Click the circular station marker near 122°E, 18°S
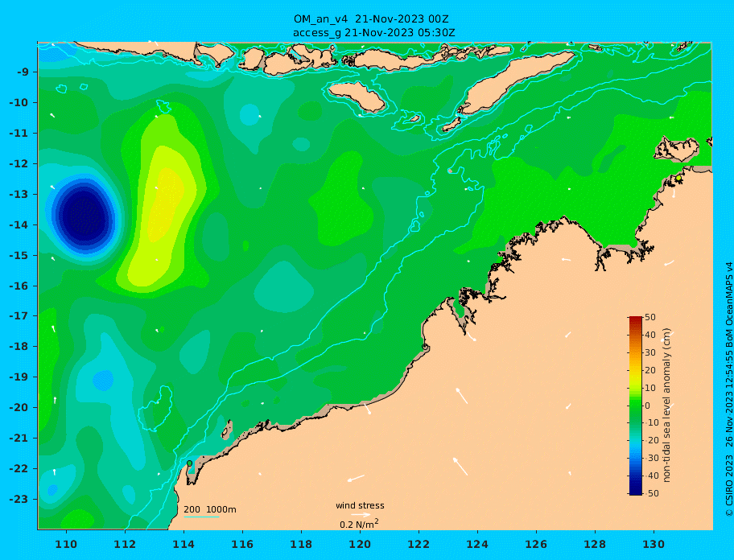The height and width of the screenshot is (560, 734). click(x=425, y=347)
